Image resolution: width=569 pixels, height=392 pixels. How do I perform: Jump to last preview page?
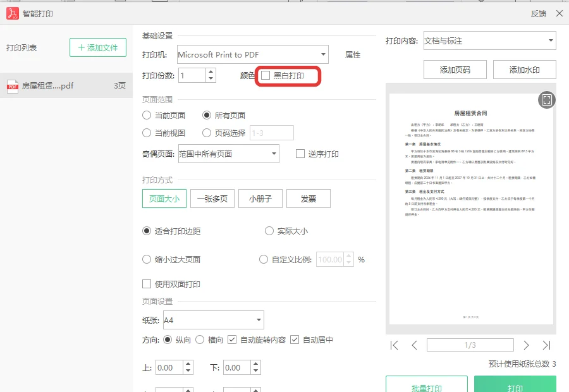click(x=546, y=345)
